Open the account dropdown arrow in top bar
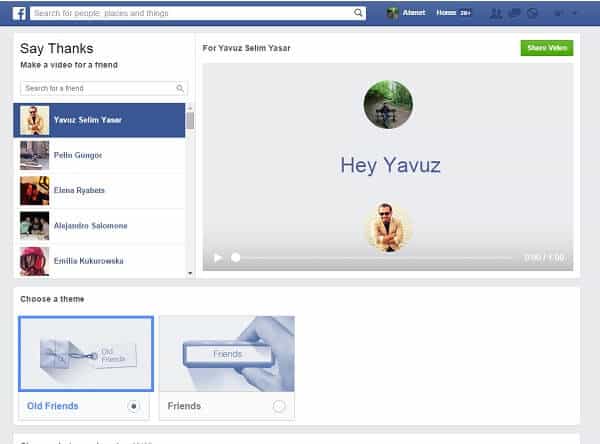This screenshot has height=444, width=600. pos(575,14)
